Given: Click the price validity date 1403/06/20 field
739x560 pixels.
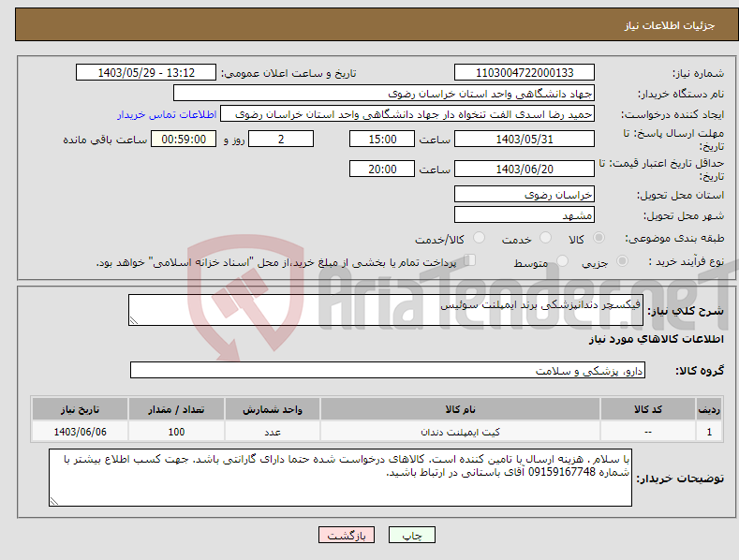Looking at the screenshot, I should point(525,169).
